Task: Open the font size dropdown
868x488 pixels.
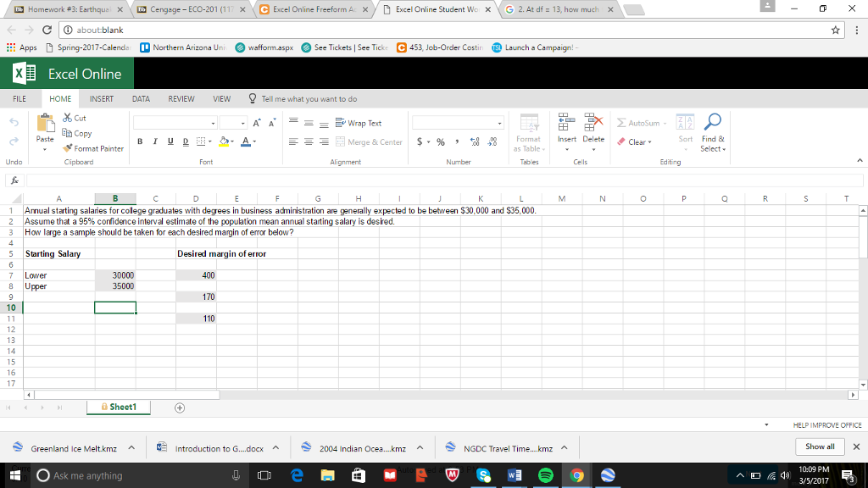Action: [x=242, y=125]
